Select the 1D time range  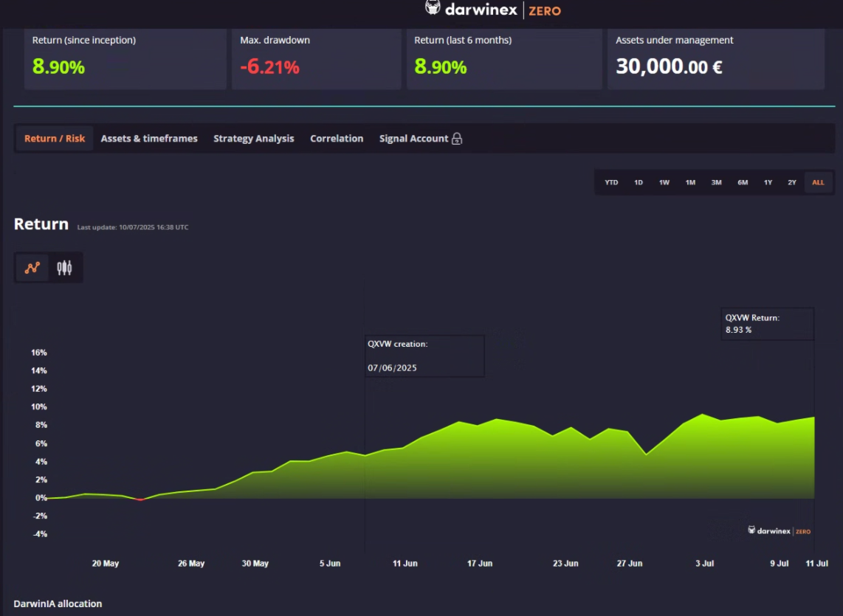click(x=639, y=182)
